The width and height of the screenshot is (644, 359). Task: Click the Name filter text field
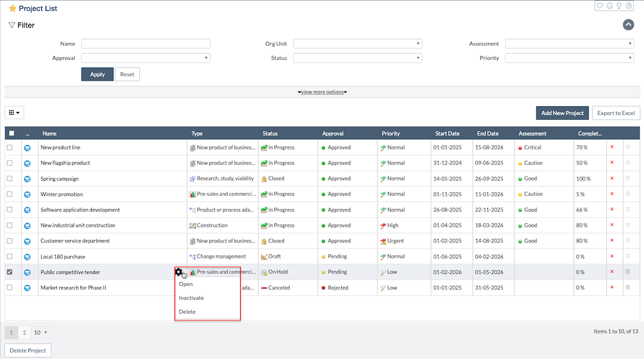[146, 44]
